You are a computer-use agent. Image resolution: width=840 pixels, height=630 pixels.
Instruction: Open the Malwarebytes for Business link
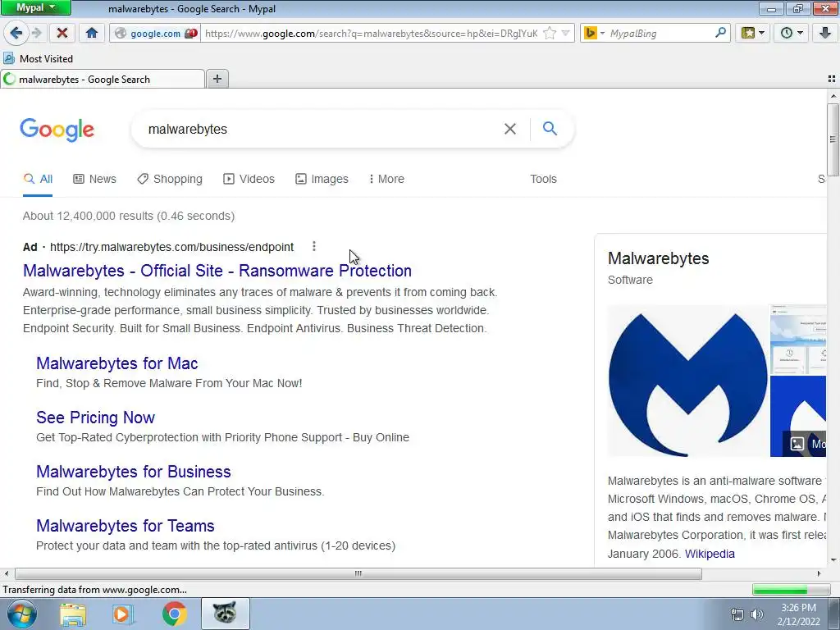pyautogui.click(x=134, y=472)
